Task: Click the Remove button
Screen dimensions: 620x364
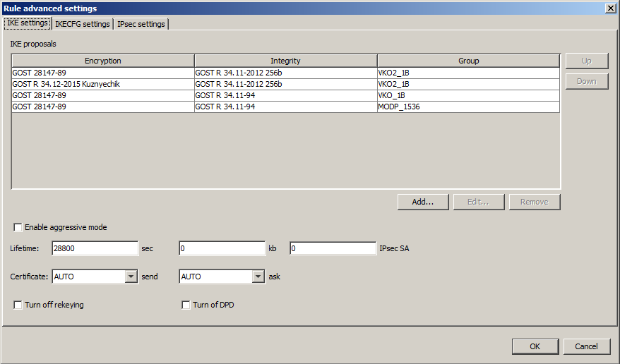Action: [x=535, y=202]
